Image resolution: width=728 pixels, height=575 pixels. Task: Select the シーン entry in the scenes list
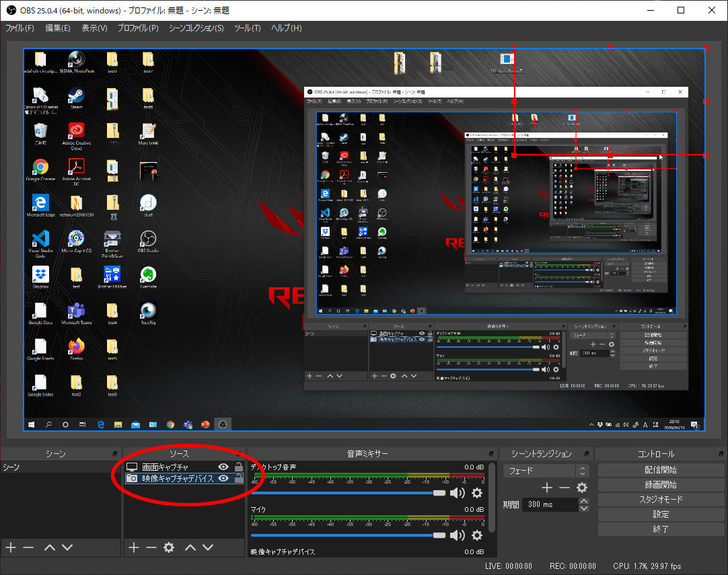click(x=61, y=467)
